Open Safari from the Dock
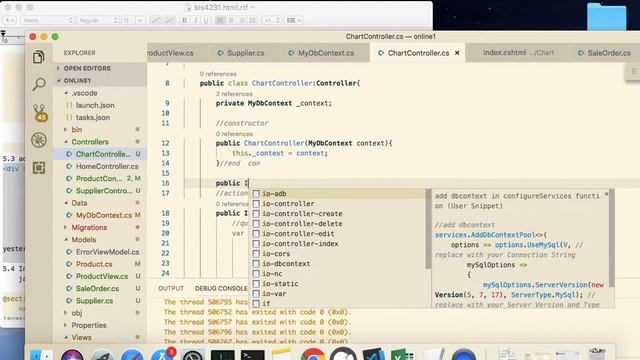The image size is (640, 360). pyautogui.click(x=132, y=355)
